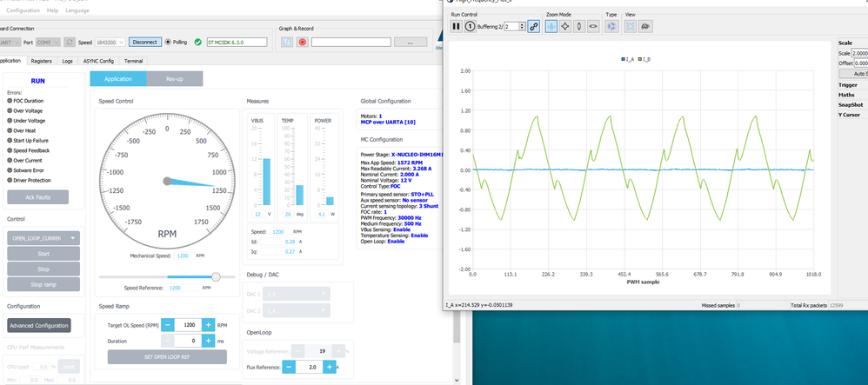The width and height of the screenshot is (868, 385).
Task: Click the single-shot capture icon in Run Control
Action: [471, 26]
